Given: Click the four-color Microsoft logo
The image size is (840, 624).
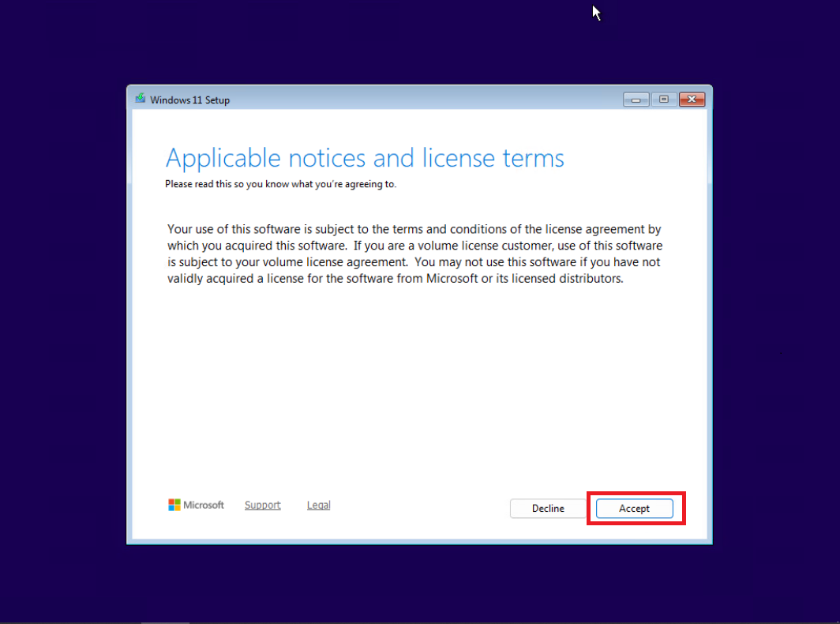Looking at the screenshot, I should [x=174, y=505].
